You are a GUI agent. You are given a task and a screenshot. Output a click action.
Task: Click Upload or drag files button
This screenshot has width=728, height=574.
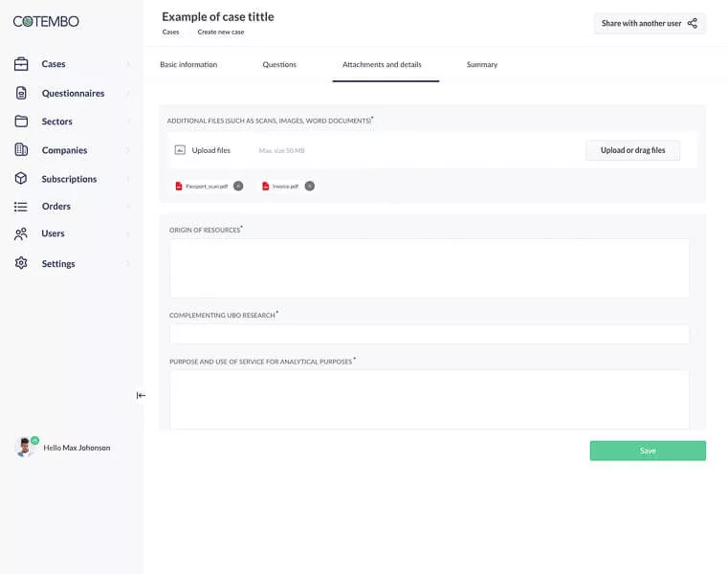(633, 150)
